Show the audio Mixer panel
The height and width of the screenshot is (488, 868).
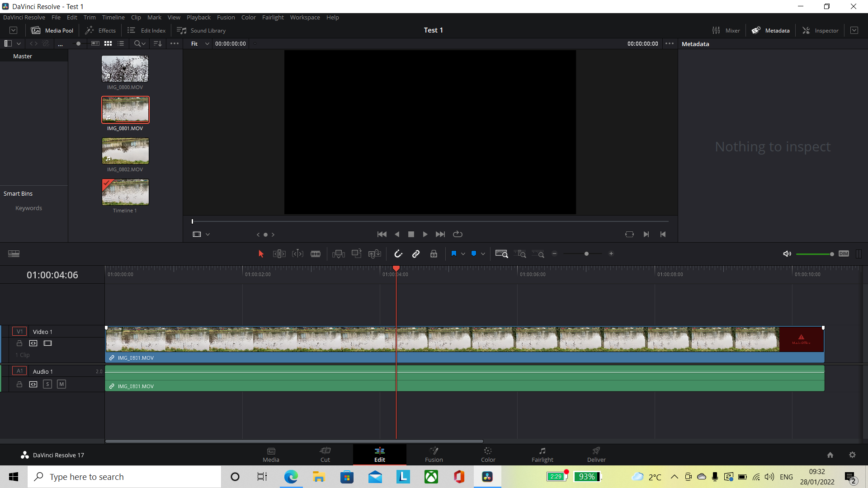(726, 30)
